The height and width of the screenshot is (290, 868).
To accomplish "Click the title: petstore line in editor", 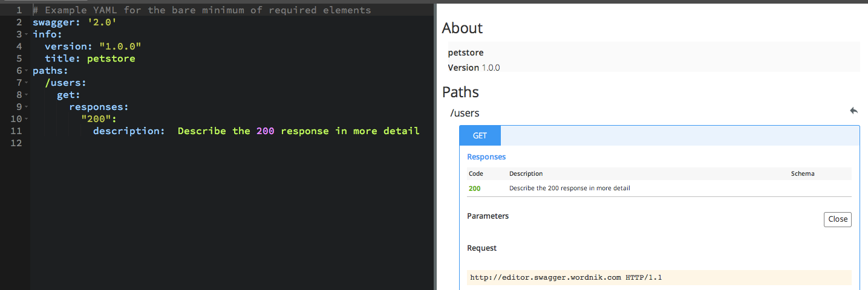I will point(90,59).
